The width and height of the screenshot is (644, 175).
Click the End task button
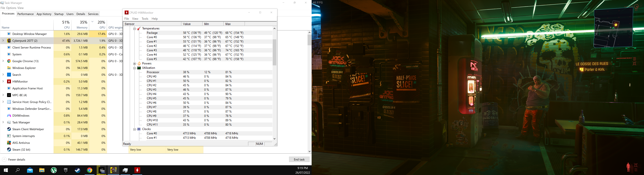click(299, 160)
